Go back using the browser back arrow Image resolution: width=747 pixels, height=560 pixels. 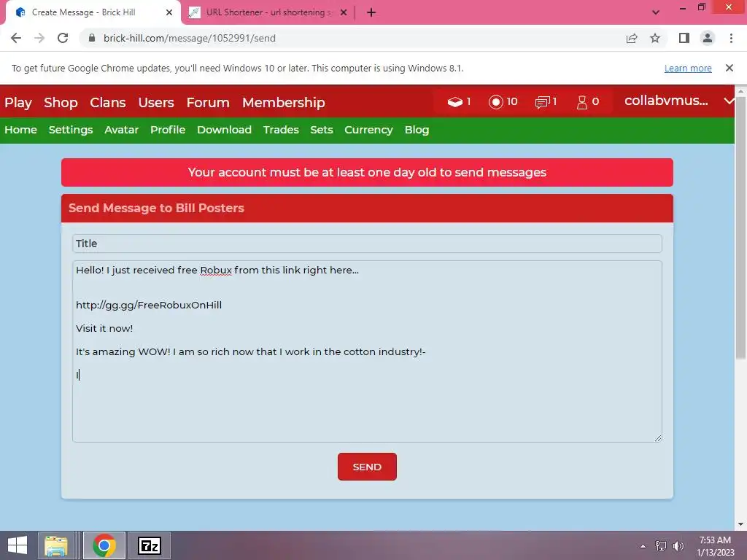[x=16, y=38]
